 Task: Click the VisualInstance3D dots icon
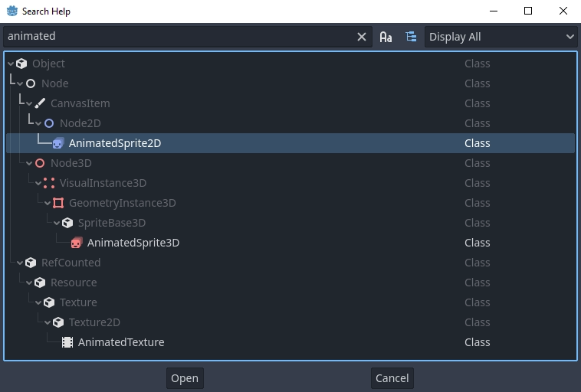click(49, 183)
